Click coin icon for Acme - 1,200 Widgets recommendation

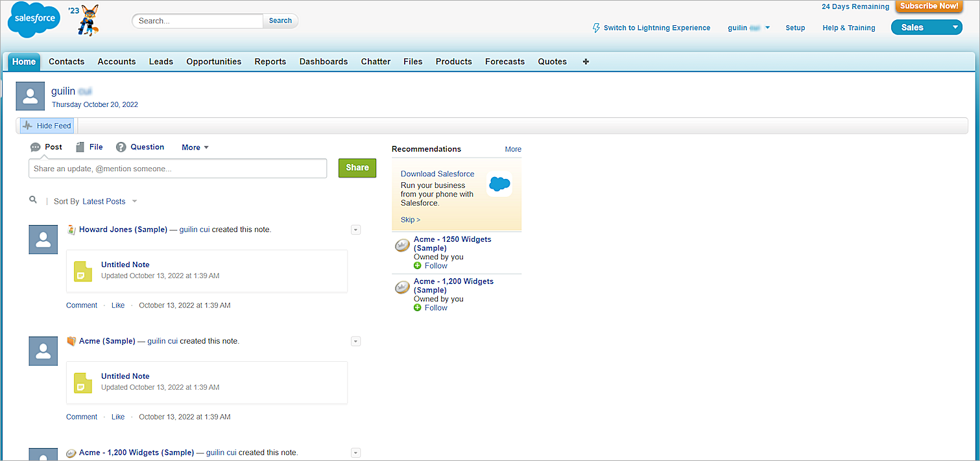coord(402,288)
